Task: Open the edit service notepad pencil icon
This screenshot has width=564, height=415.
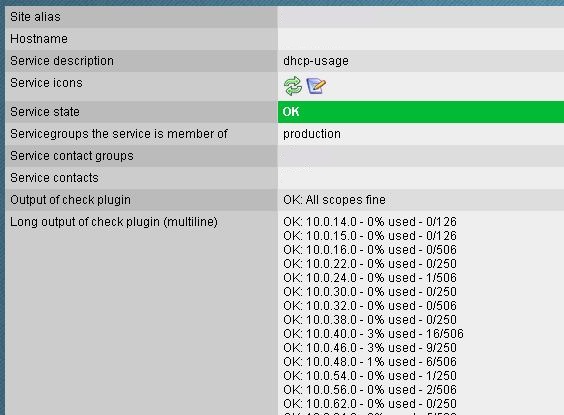Action: [316, 86]
